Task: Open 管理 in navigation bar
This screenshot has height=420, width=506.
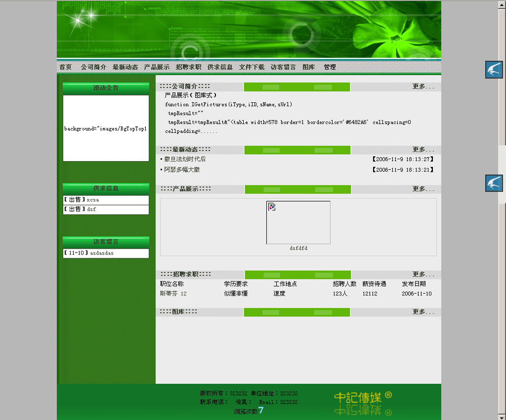Action: 330,67
